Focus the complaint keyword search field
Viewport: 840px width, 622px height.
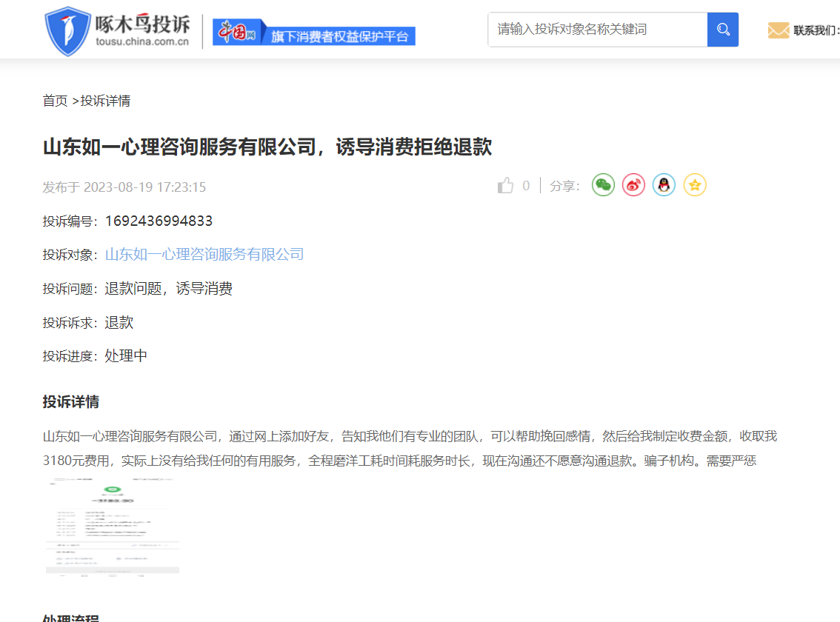click(597, 30)
